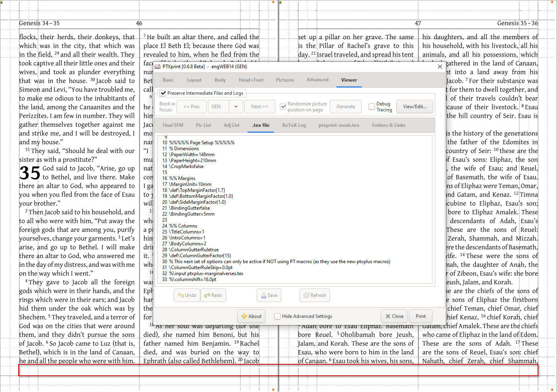Uncheck Preserve Intermediate Files and Logs
The image size is (557, 392).
[x=163, y=93]
